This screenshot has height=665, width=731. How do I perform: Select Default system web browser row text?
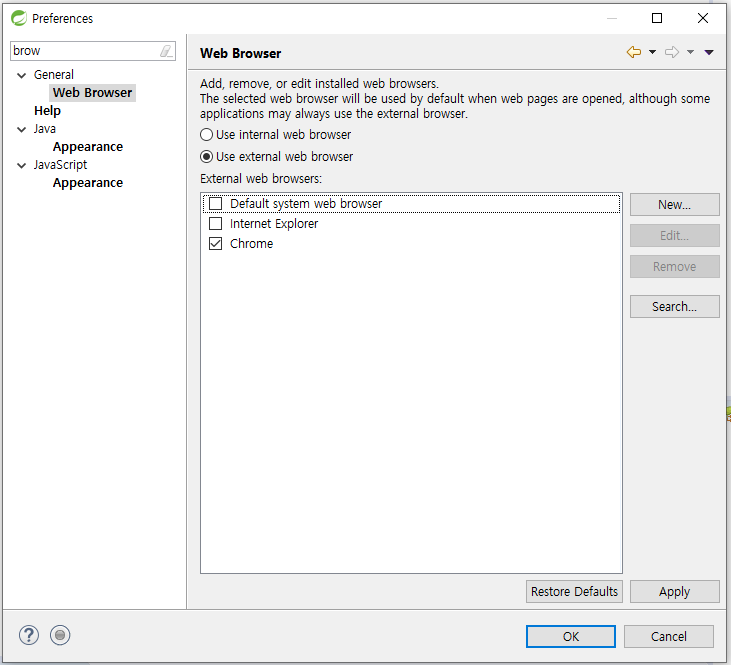[306, 204]
